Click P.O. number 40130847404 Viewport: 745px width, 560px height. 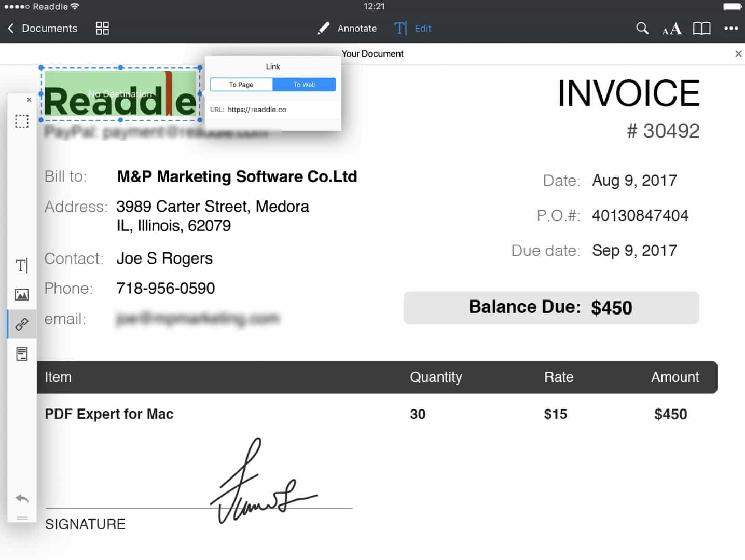coord(640,215)
